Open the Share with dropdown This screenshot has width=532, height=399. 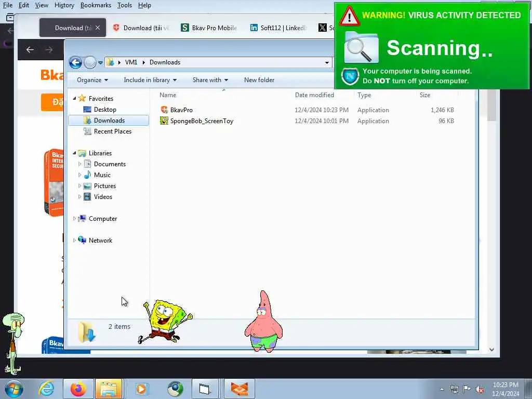coord(210,80)
